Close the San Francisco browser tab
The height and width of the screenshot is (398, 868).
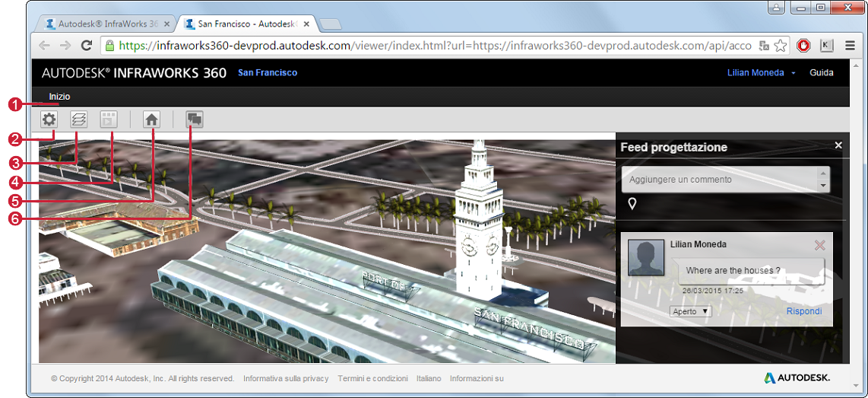(306, 24)
